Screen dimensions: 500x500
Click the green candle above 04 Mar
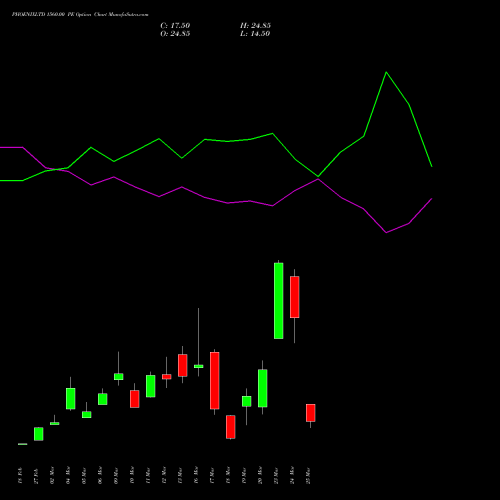point(71,399)
